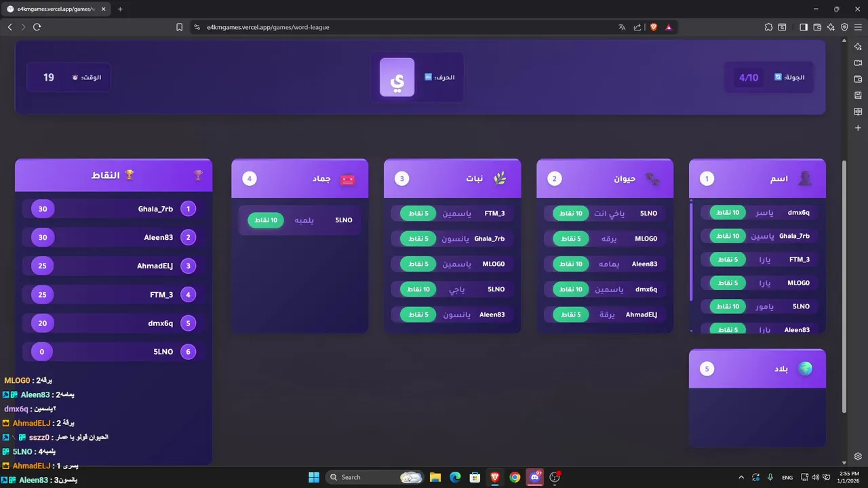Close the e4kmgames tab
The image size is (868, 488).
click(x=103, y=9)
